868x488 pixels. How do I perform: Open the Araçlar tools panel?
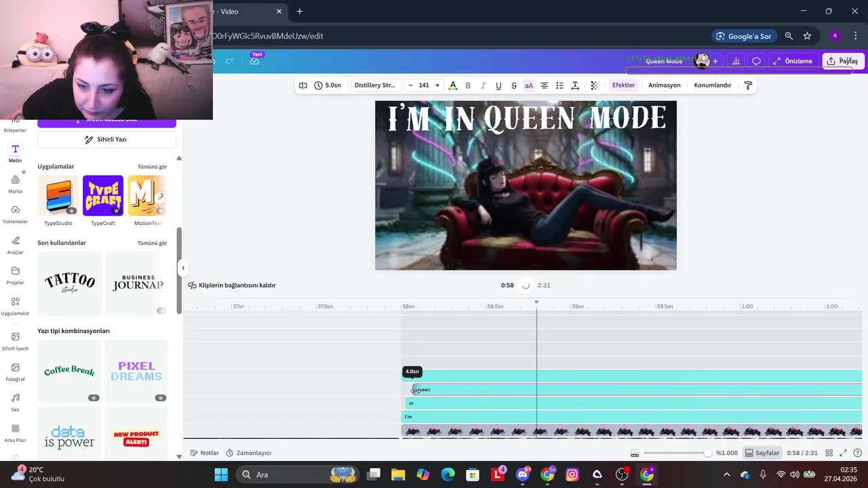click(15, 245)
